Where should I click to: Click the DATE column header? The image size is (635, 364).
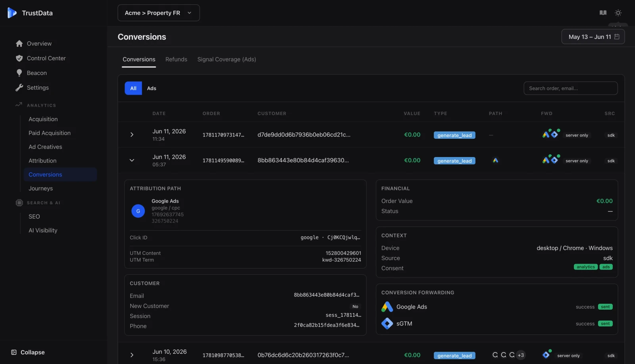(159, 113)
